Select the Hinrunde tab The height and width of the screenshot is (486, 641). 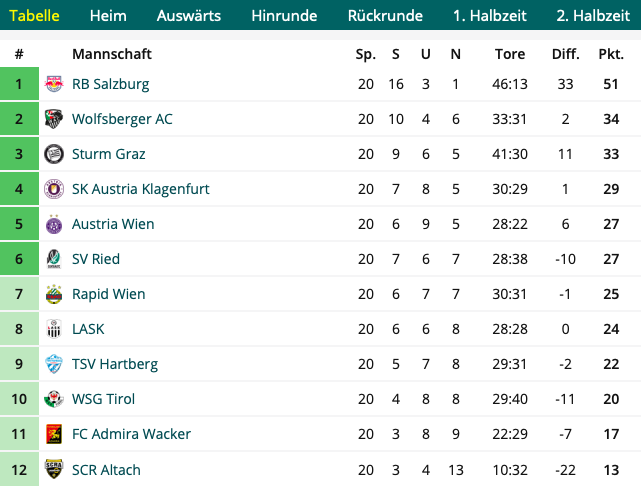pos(284,16)
